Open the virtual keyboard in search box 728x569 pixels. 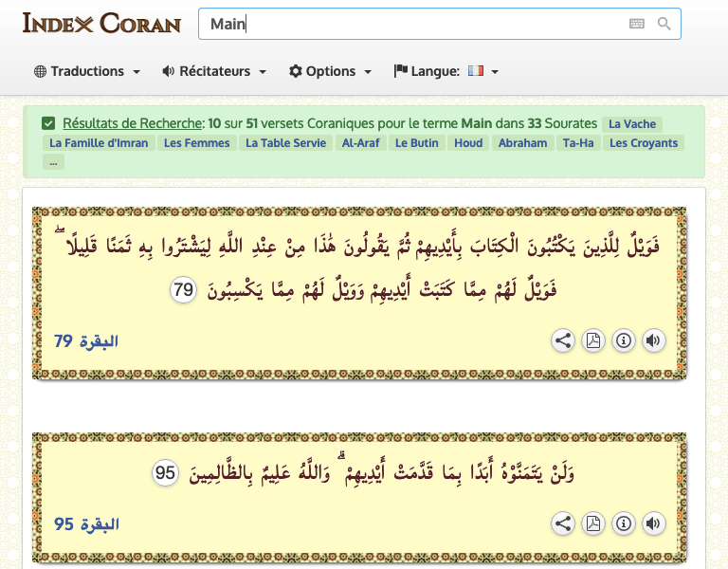pos(637,24)
